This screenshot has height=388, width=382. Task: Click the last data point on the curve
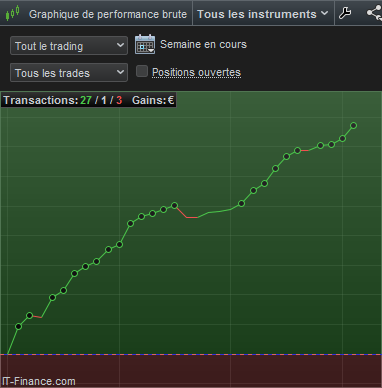click(353, 126)
